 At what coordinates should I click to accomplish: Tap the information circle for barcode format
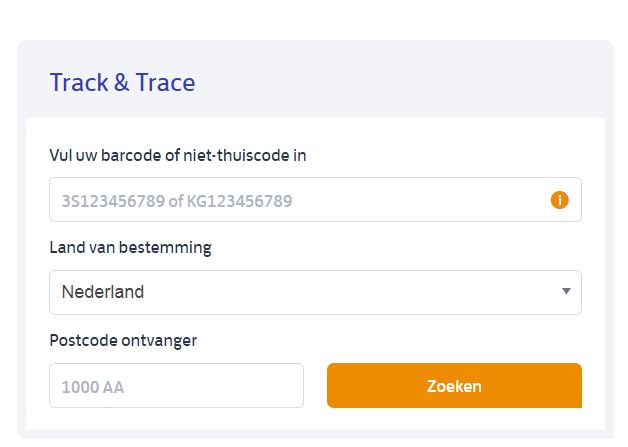point(559,200)
